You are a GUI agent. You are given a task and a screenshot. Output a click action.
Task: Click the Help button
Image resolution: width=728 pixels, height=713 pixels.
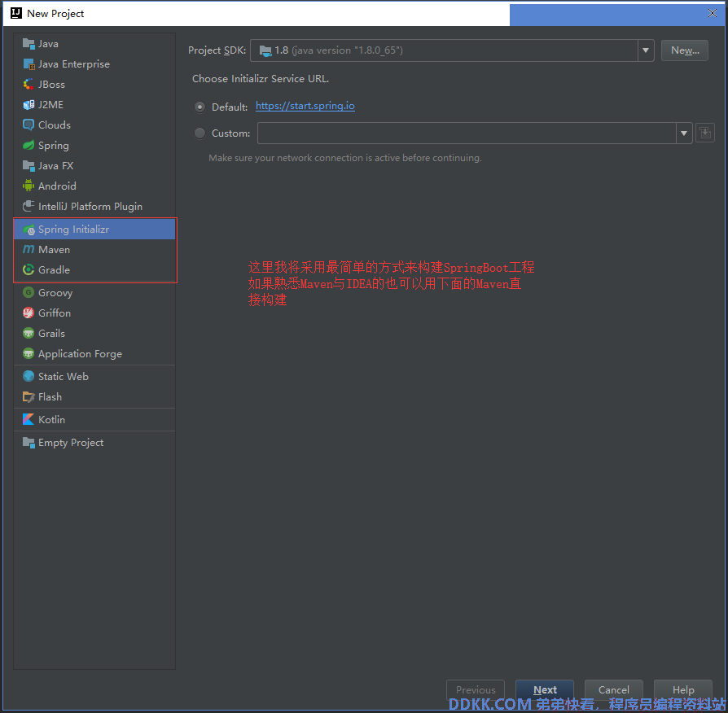point(683,689)
